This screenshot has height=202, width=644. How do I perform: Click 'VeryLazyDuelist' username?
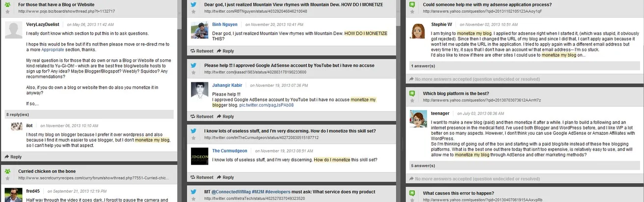[44, 24]
